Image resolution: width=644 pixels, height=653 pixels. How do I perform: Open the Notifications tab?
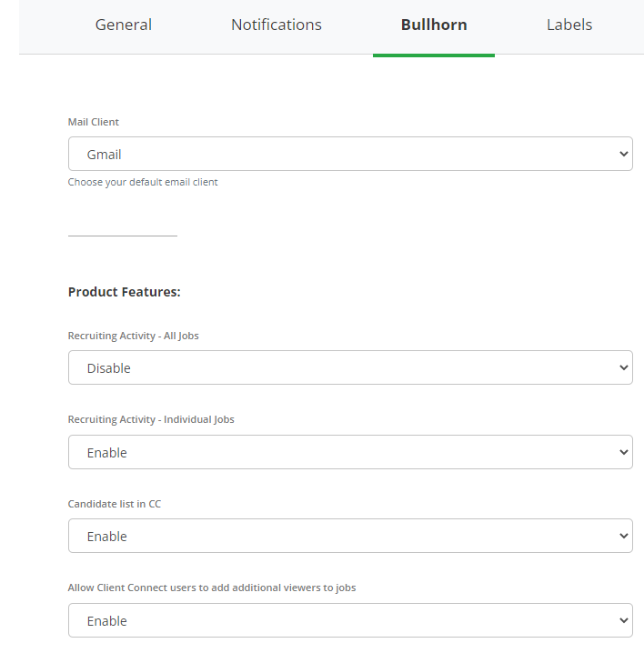(277, 25)
